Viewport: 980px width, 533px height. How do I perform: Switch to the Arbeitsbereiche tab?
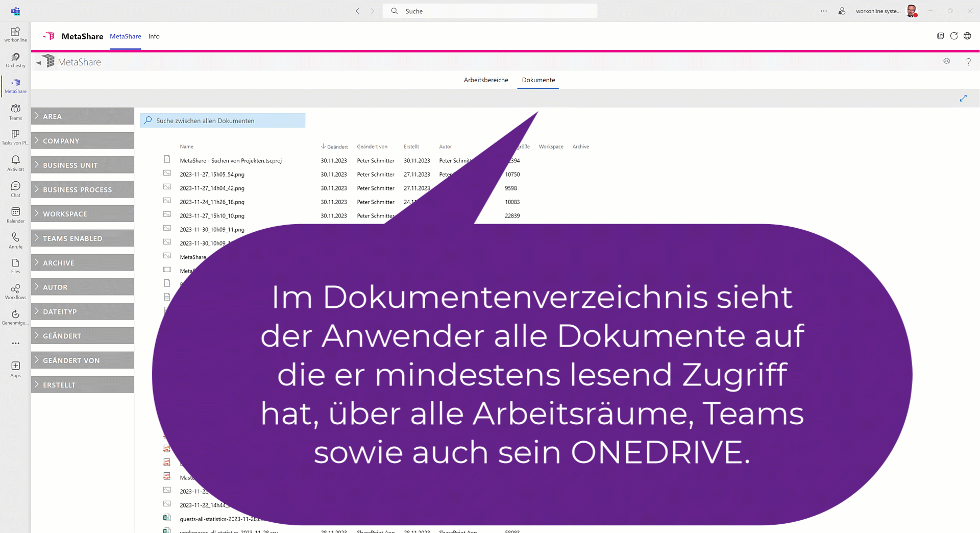[x=485, y=80]
